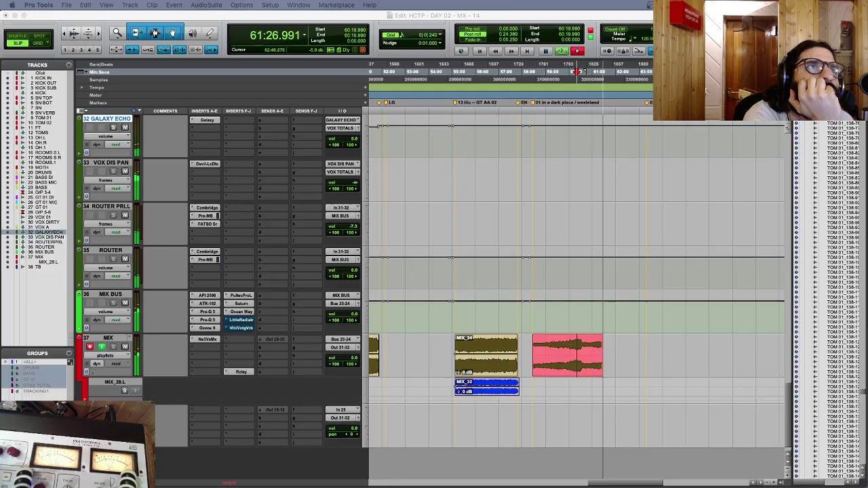This screenshot has width=868, height=488.
Task: Select the Scrubber speaker tool
Action: coord(193,33)
